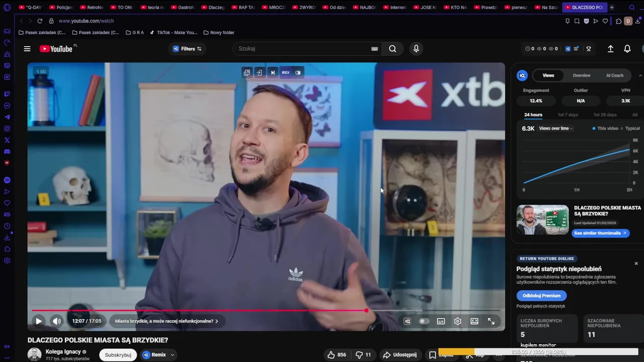Click the pop-out video overlay icon
The image size is (644, 362).
(x=247, y=72)
